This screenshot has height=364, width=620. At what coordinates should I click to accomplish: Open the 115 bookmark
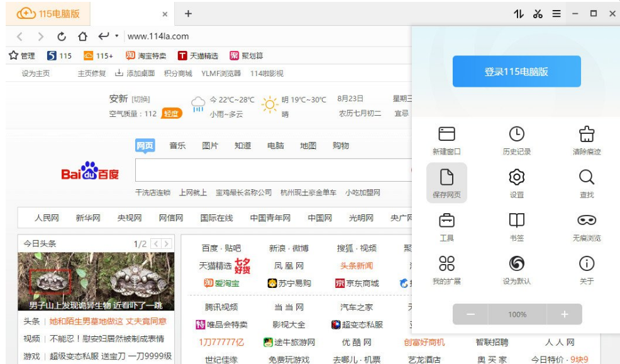tap(59, 56)
